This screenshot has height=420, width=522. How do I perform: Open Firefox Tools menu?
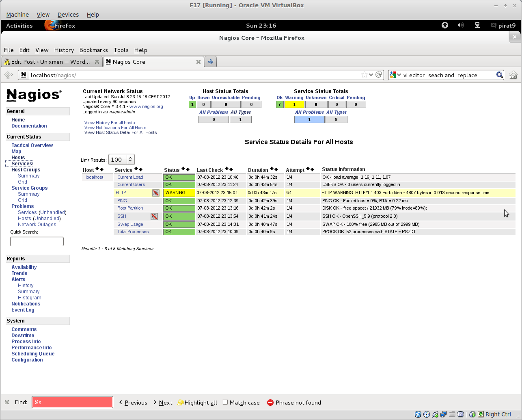coord(121,50)
